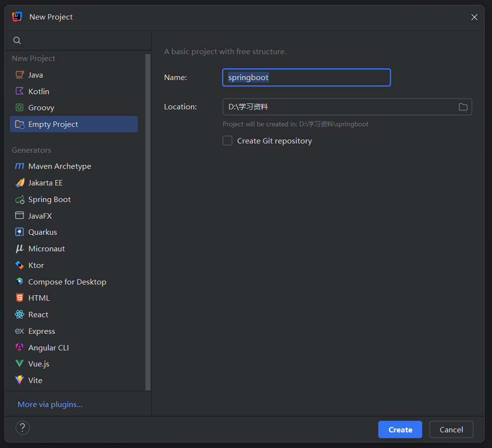This screenshot has width=492, height=448.
Task: Pick the JavaFX generator
Action: pyautogui.click(x=74, y=216)
